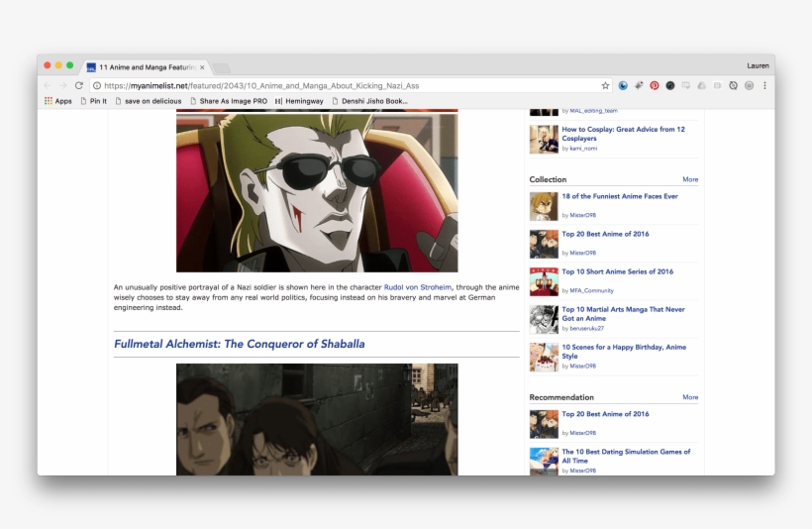812x529 pixels.
Task: Open Top 10 Short Anime Series of 2016
Action: click(617, 271)
